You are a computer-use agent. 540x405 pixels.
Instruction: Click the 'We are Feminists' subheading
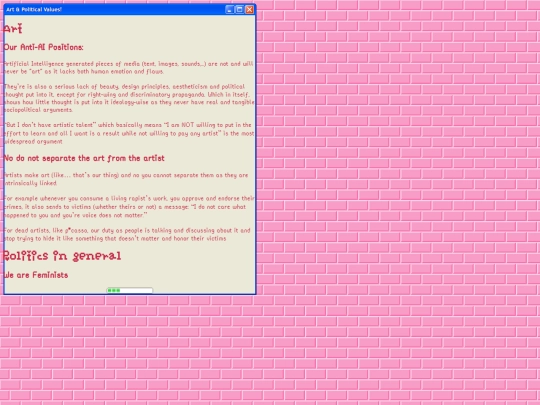(x=36, y=275)
